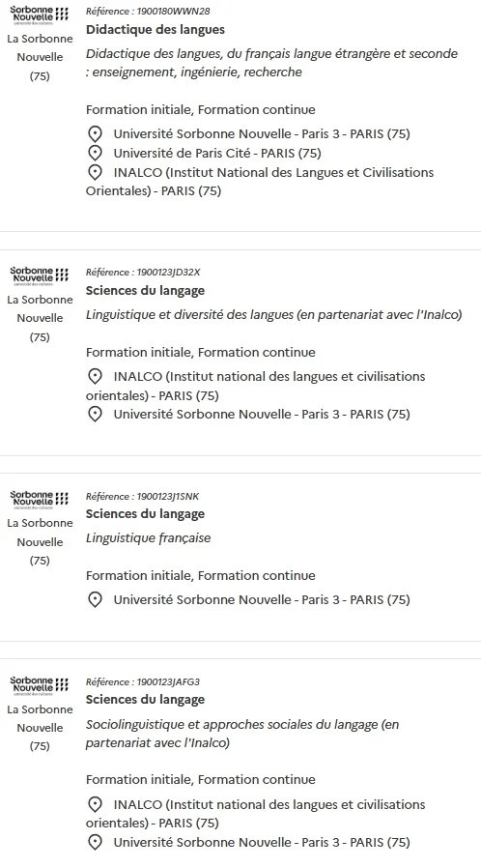Click Sciences du langage title under reference 1900123JD32X
Screen dimensions: 481x868
(x=145, y=291)
